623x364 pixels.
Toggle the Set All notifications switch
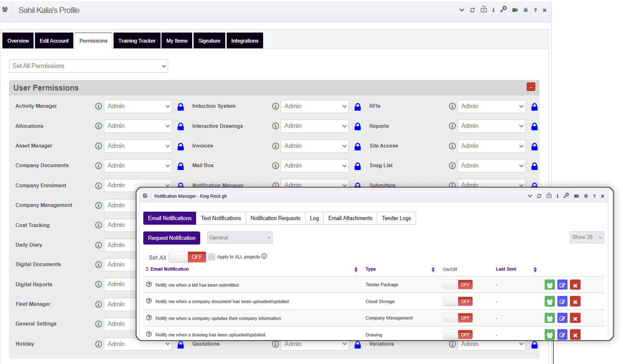[x=187, y=257]
